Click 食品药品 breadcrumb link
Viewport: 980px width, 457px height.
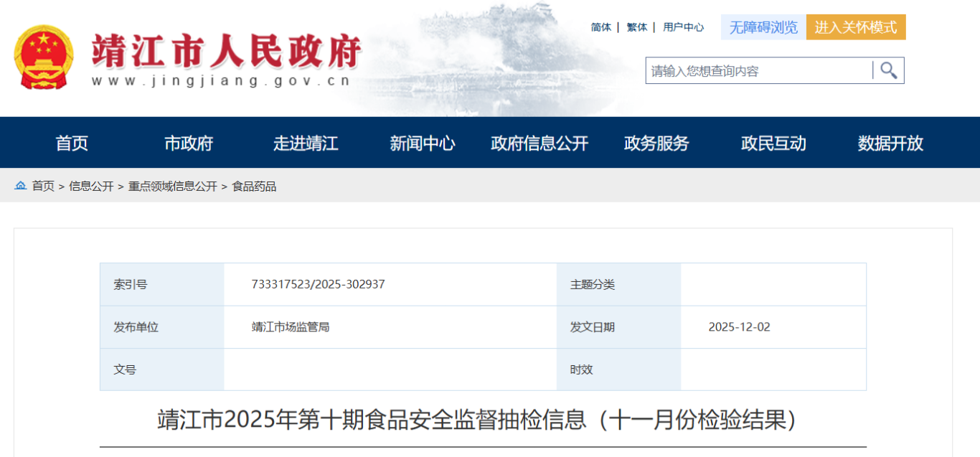254,186
